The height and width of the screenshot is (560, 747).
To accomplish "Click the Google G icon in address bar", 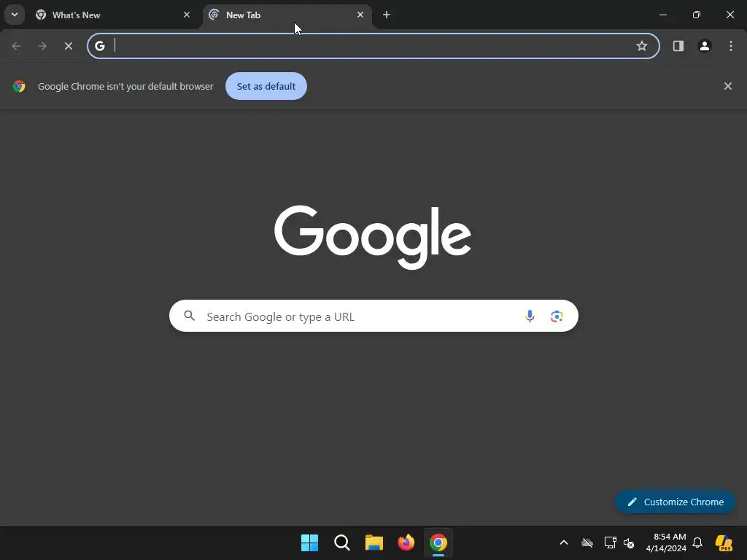I will click(99, 46).
